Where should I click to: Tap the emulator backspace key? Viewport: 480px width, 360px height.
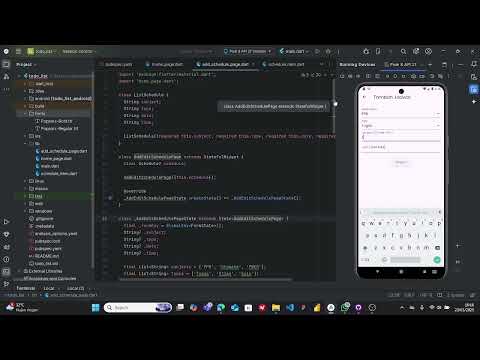pyautogui.click(x=437, y=248)
